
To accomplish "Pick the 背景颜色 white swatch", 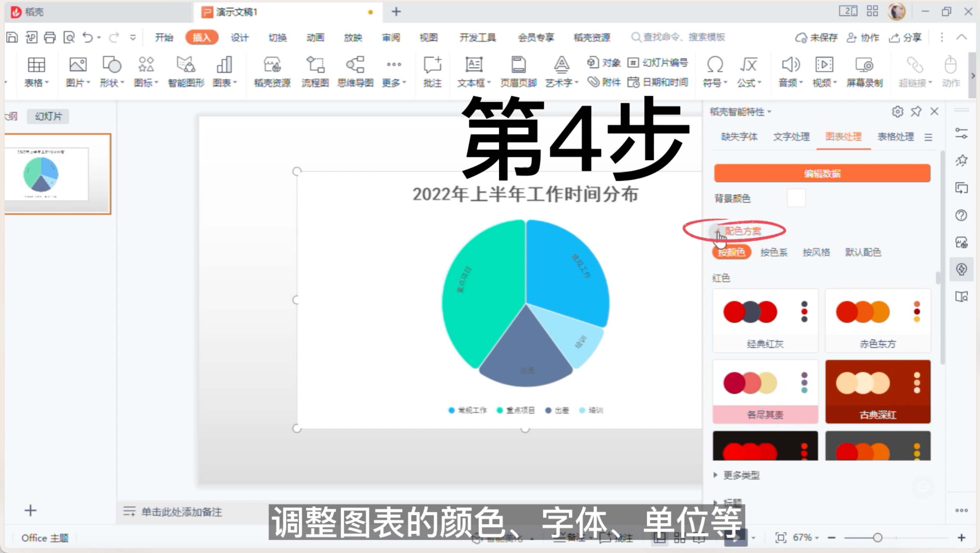I will tap(796, 198).
